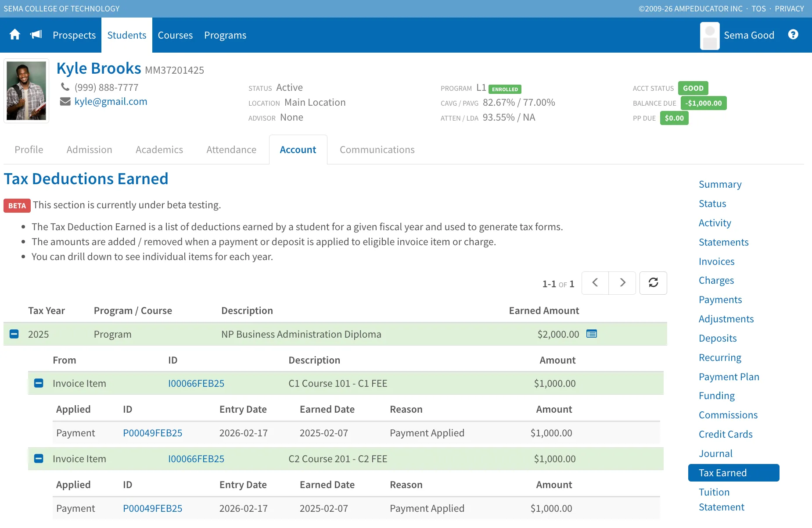Go to previous page of results
This screenshot has width=812, height=528.
[x=595, y=283]
